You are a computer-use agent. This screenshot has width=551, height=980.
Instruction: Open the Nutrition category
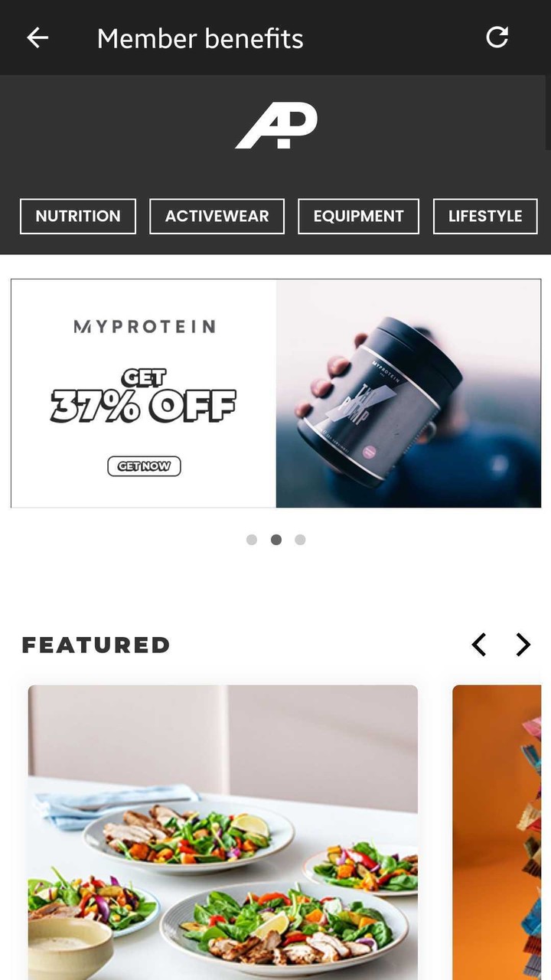pyautogui.click(x=78, y=216)
